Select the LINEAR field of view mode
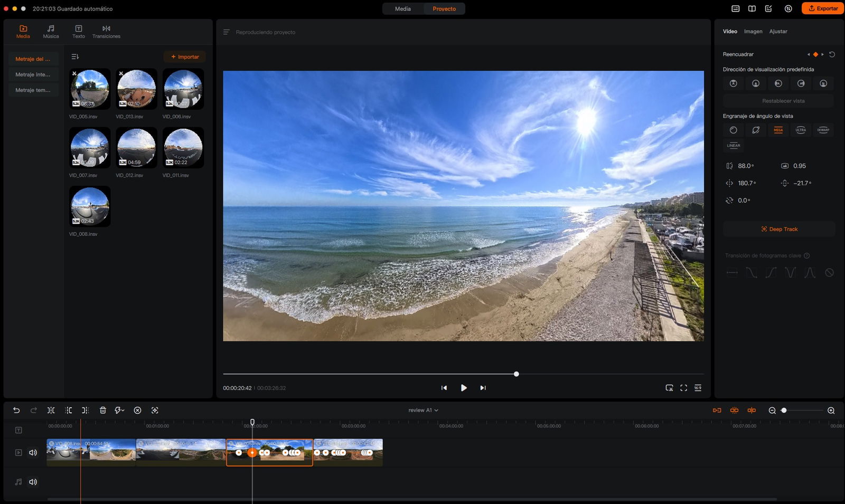This screenshot has width=845, height=504. [733, 146]
